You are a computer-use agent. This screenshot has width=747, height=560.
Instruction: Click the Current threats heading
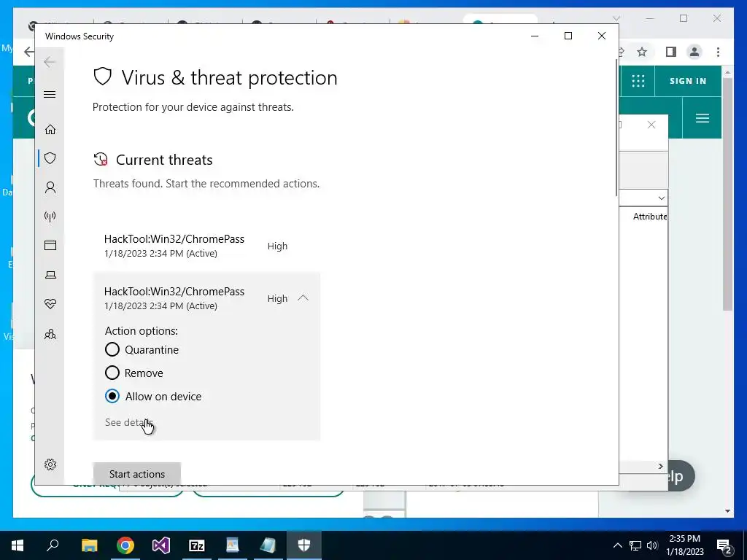click(x=164, y=160)
